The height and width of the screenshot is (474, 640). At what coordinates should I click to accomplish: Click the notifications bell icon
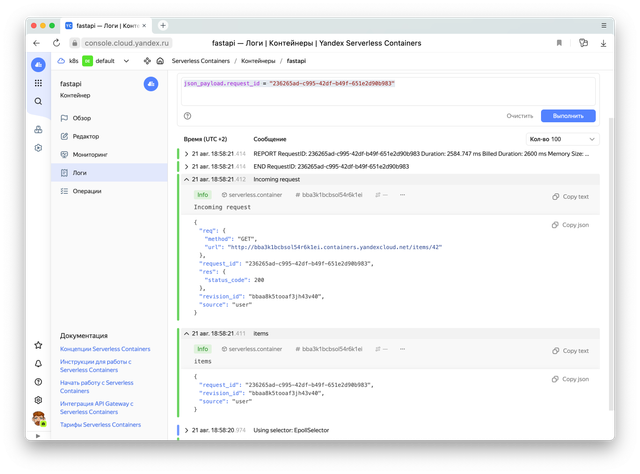(x=38, y=364)
